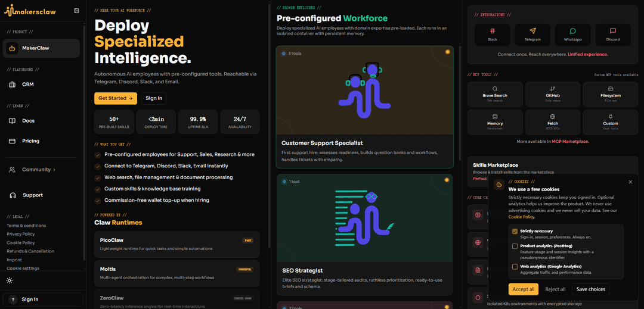Select the GitHub MCP tool
Image resolution: width=644 pixels, height=309 pixels.
[553, 94]
